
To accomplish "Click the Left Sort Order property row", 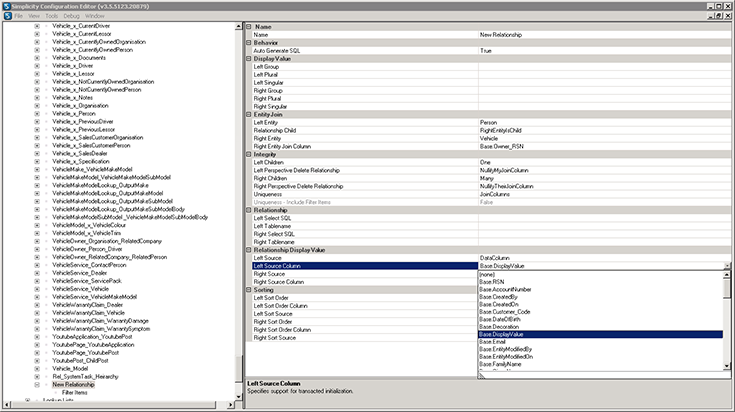I will coord(365,298).
